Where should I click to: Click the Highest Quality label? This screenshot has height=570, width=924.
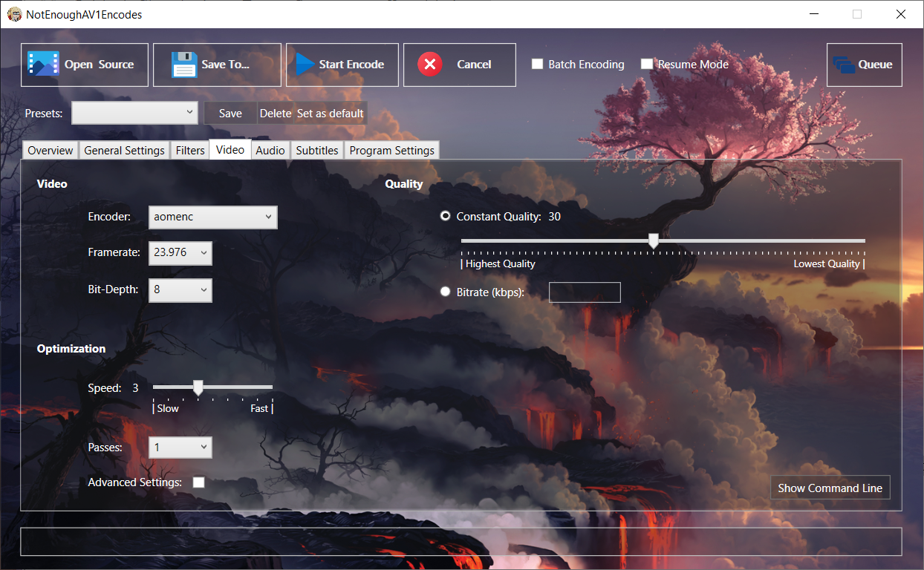[501, 263]
